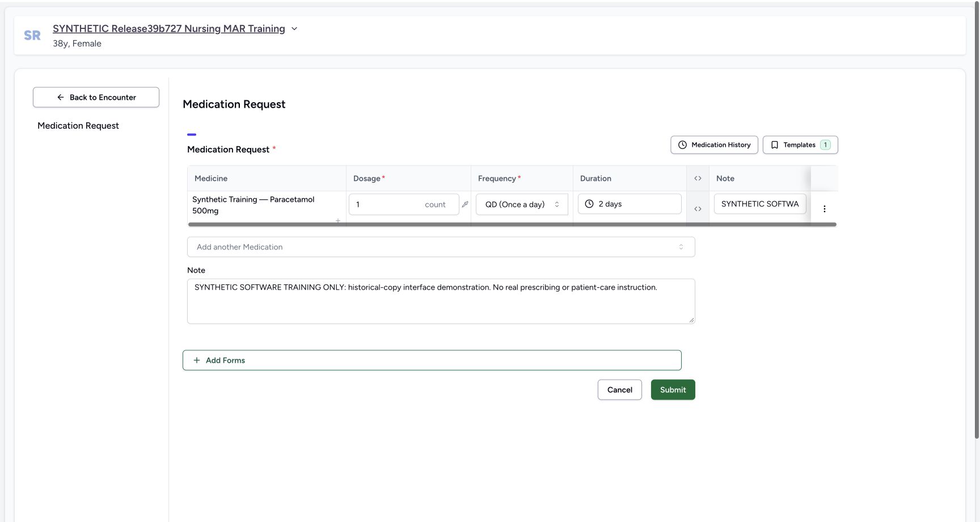The image size is (980, 522).
Task: Click the dosage count input field
Action: point(404,205)
